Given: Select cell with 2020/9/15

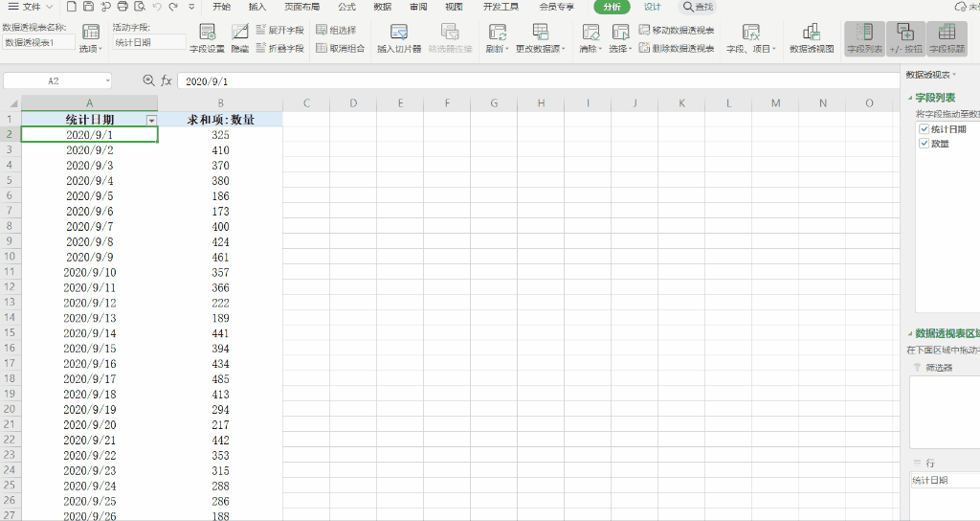Looking at the screenshot, I should (x=89, y=349).
